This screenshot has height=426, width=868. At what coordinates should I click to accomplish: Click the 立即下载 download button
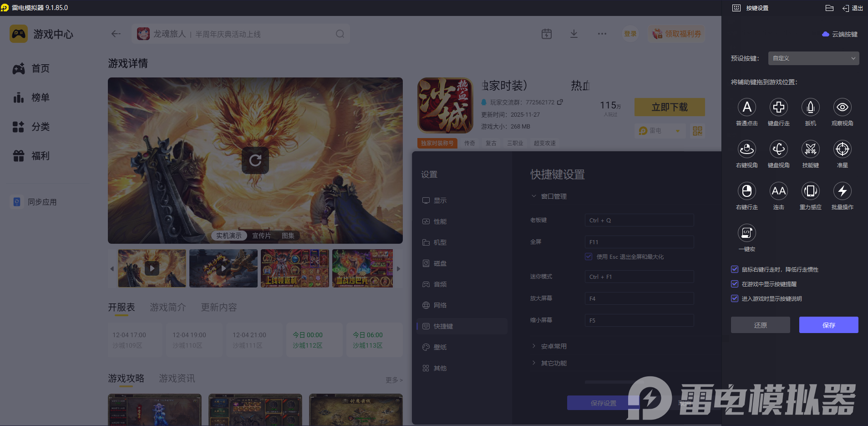(x=669, y=107)
